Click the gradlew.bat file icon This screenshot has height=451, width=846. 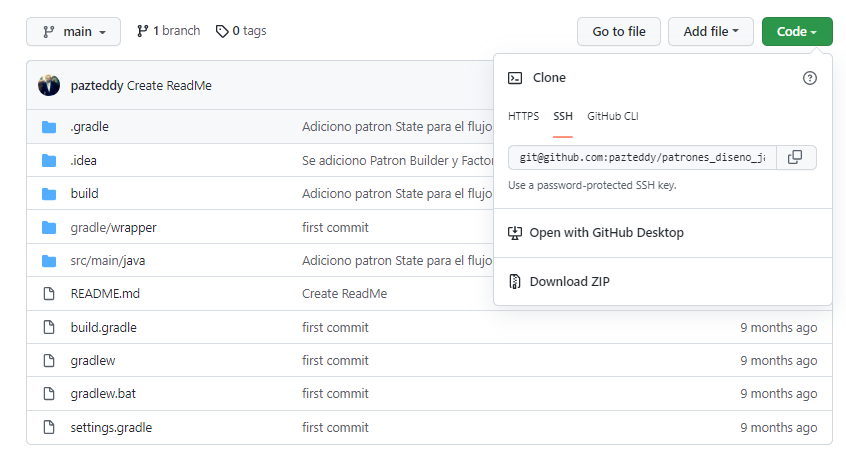(49, 394)
